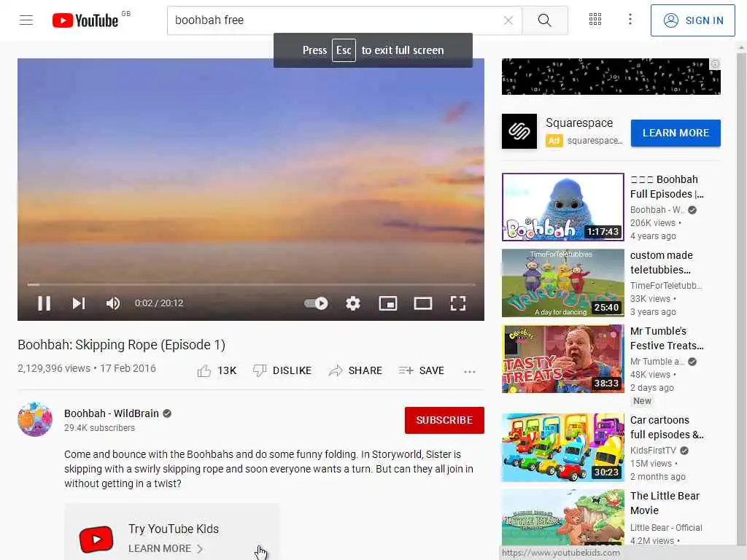The height and width of the screenshot is (560, 747).
Task: Open the three-dot settings menu in header
Action: pyautogui.click(x=630, y=20)
